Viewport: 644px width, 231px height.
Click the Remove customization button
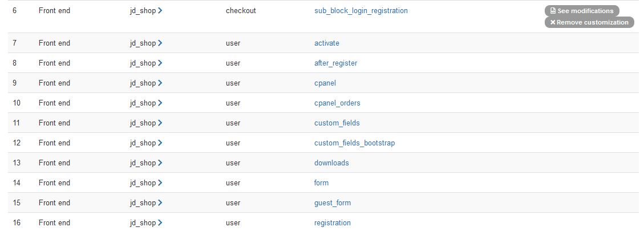(x=589, y=22)
